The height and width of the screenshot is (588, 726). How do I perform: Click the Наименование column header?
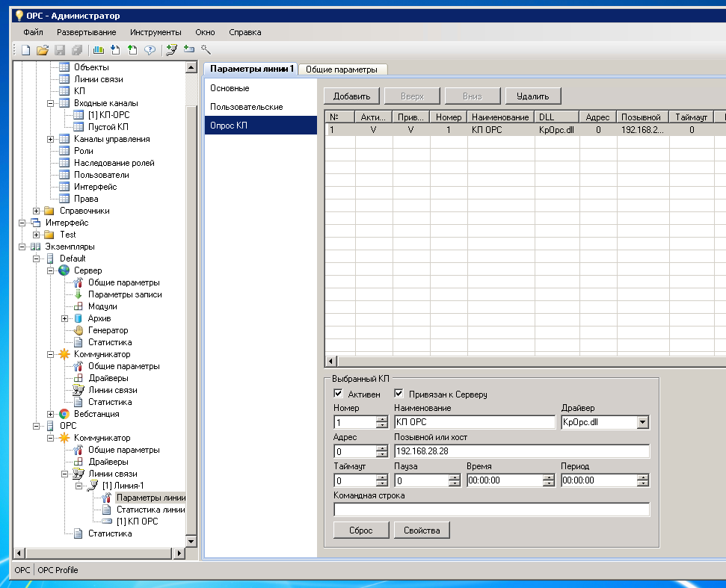500,117
